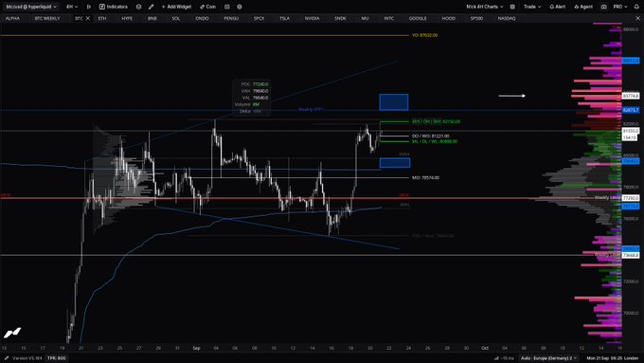
Task: Switch to the MU tab
Action: pyautogui.click(x=365, y=19)
